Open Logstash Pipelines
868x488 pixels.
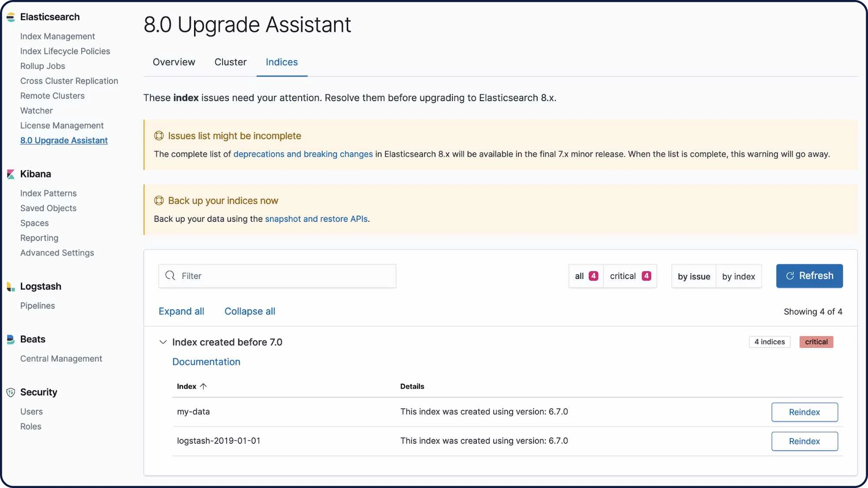tap(38, 306)
